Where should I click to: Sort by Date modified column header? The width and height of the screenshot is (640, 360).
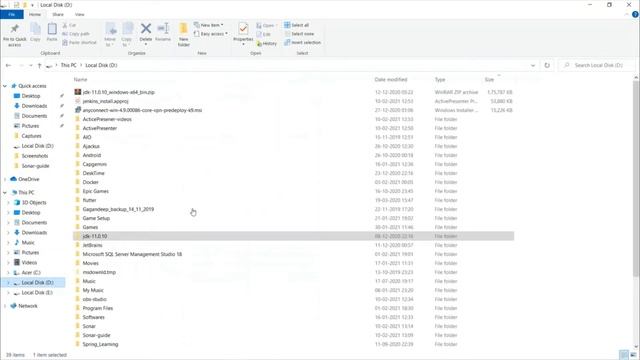pos(391,80)
